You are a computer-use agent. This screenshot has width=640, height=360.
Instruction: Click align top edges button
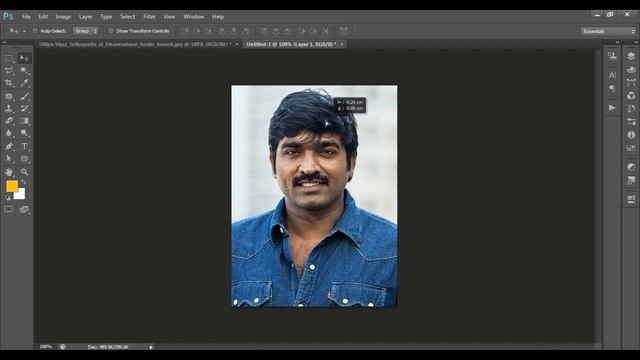tap(185, 31)
